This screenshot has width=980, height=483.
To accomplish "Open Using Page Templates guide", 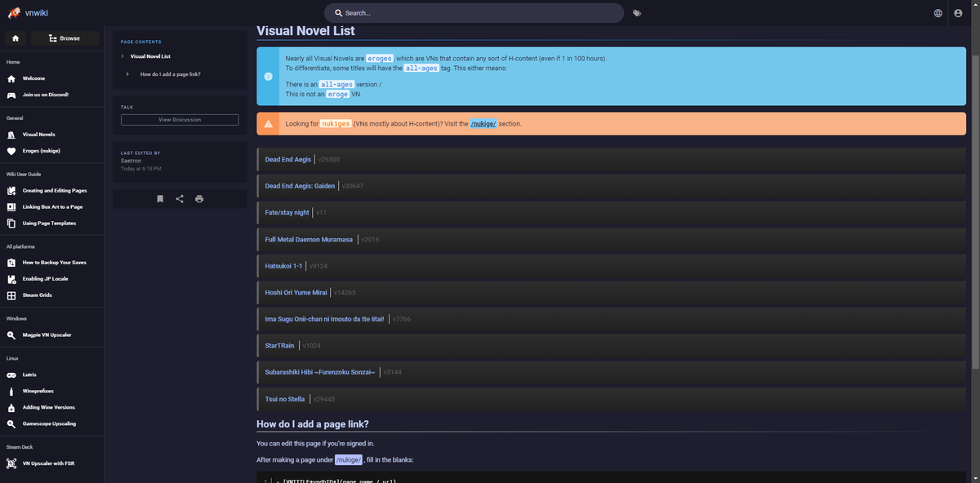I will (x=50, y=223).
